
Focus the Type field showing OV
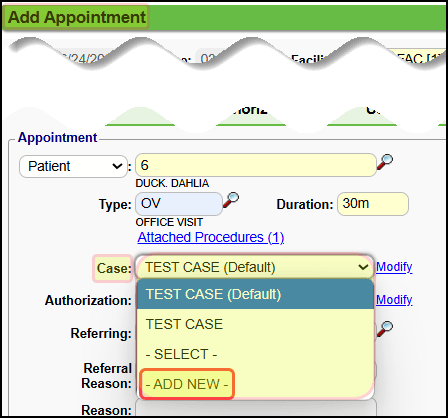(179, 204)
